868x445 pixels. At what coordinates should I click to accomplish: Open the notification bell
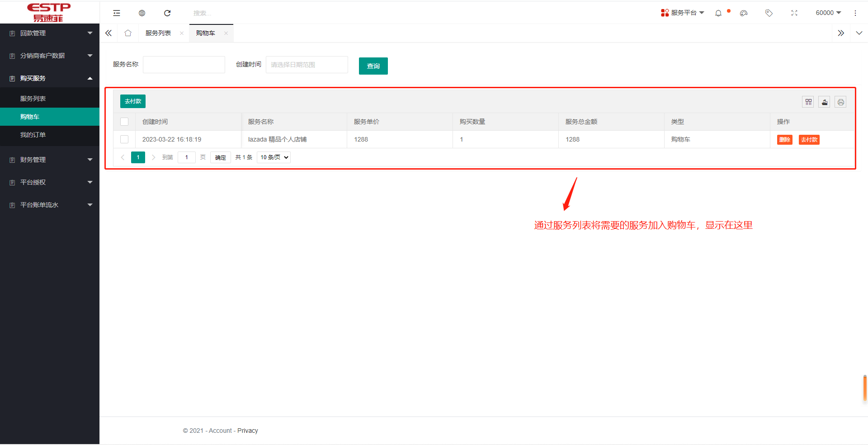pyautogui.click(x=718, y=13)
